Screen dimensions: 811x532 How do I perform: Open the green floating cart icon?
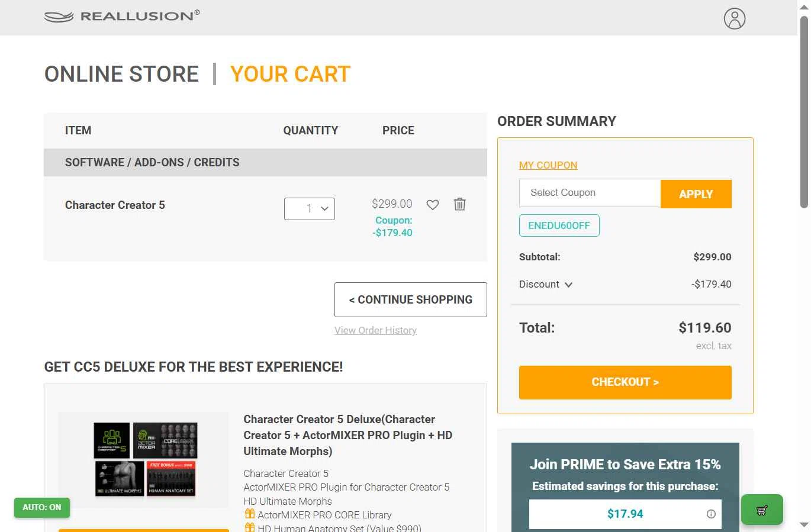tap(762, 510)
